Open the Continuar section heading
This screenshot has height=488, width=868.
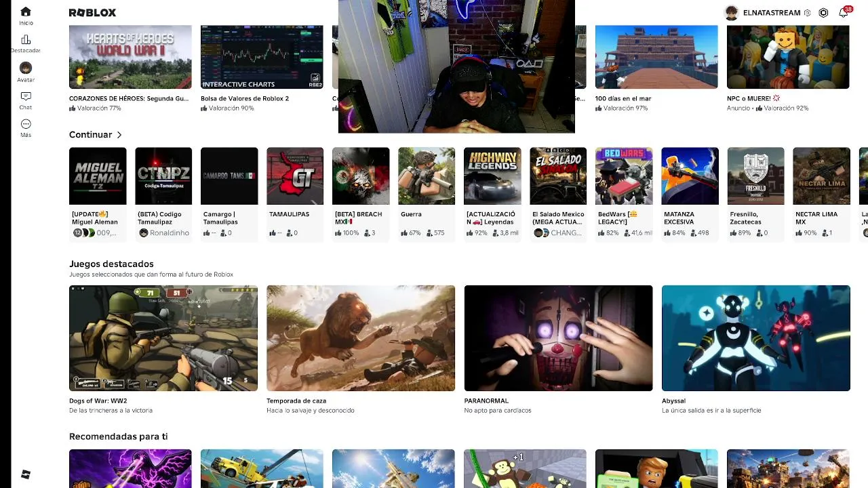[x=90, y=135]
